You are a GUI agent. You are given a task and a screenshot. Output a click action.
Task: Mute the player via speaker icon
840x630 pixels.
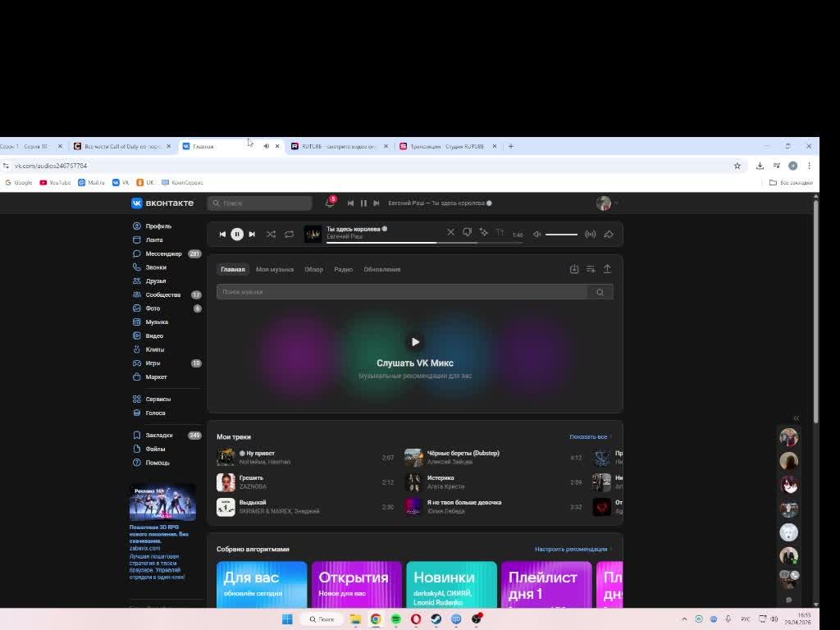(x=536, y=234)
